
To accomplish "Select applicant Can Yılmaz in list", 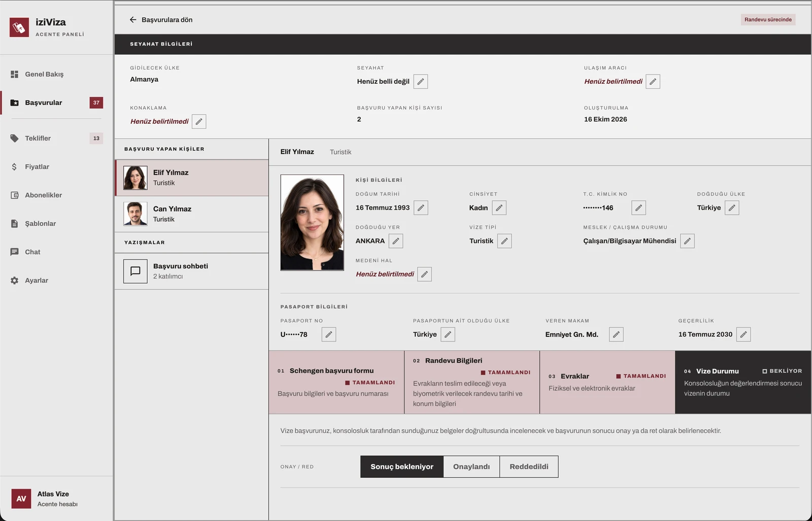I will tap(192, 215).
